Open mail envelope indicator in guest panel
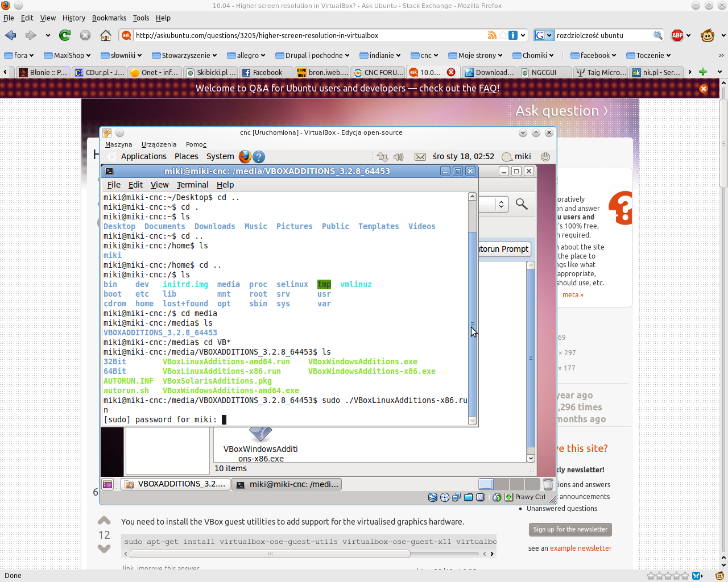Screen dimensions: 728x582 [420, 157]
